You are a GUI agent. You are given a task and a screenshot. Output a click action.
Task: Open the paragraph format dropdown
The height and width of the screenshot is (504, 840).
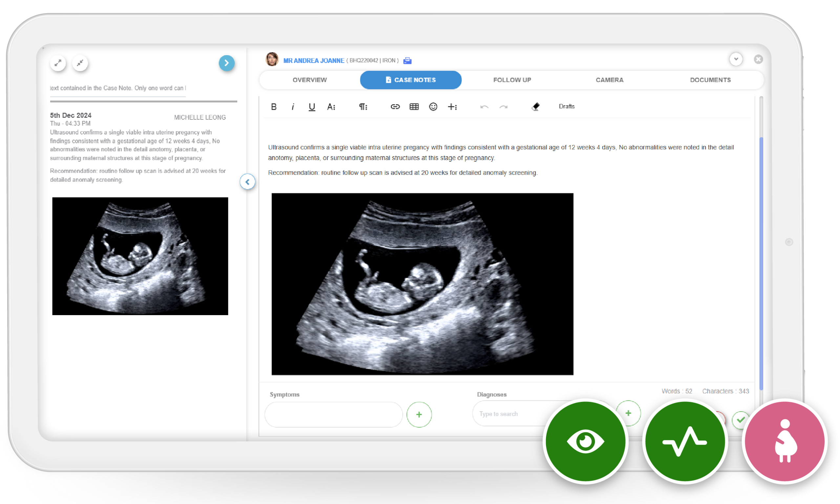(363, 107)
